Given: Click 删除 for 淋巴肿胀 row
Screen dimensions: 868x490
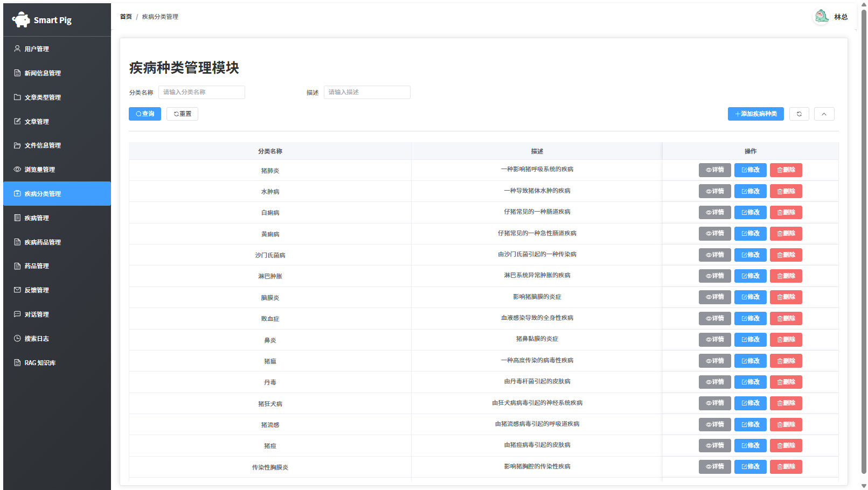Looking at the screenshot, I should coord(786,276).
